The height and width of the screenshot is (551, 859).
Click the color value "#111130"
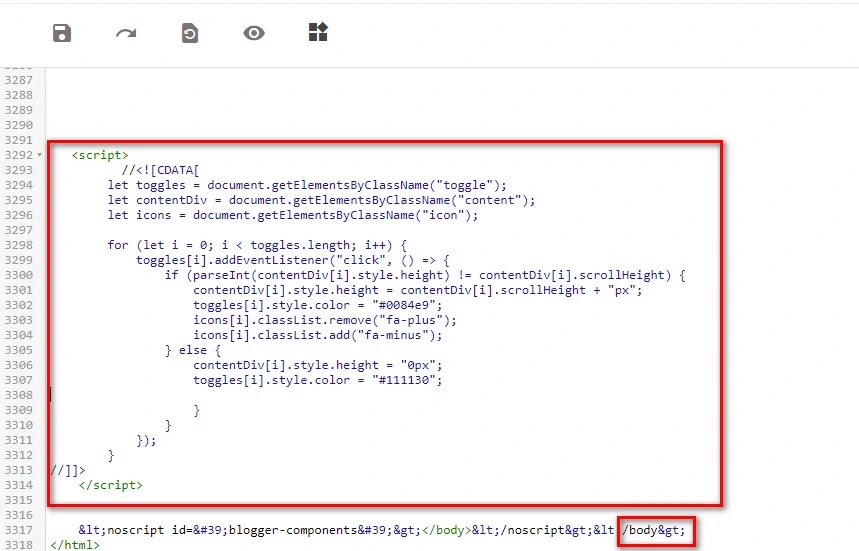(x=403, y=380)
